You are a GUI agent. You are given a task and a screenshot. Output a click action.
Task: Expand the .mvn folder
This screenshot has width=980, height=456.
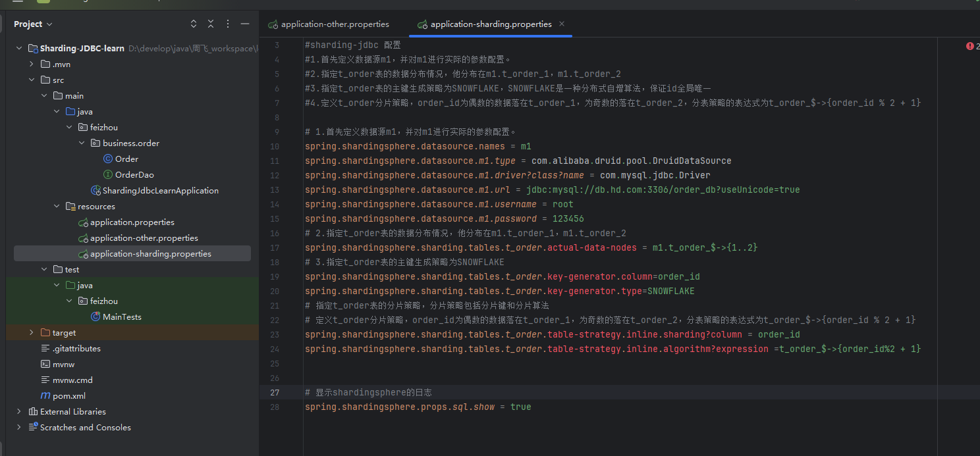click(31, 64)
